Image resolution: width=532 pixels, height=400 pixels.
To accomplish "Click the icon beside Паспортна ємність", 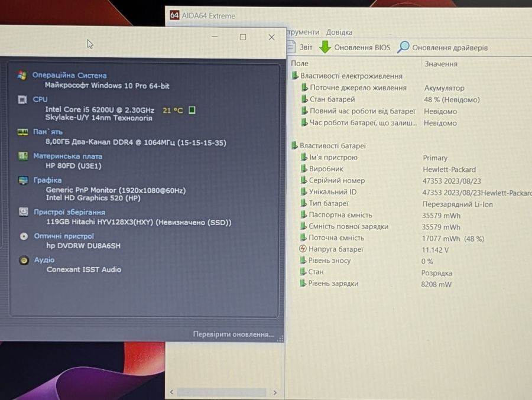I will (x=303, y=214).
